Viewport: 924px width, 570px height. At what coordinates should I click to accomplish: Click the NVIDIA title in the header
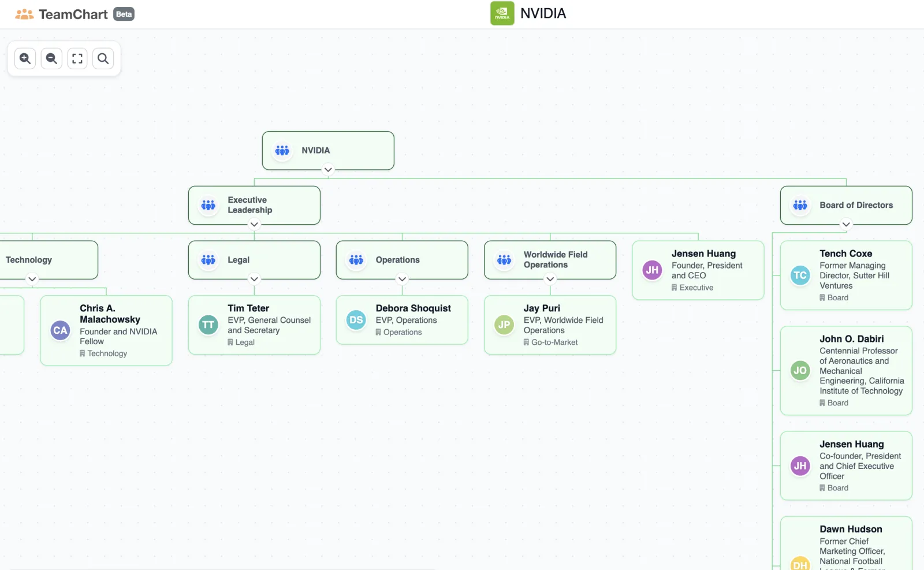[543, 13]
